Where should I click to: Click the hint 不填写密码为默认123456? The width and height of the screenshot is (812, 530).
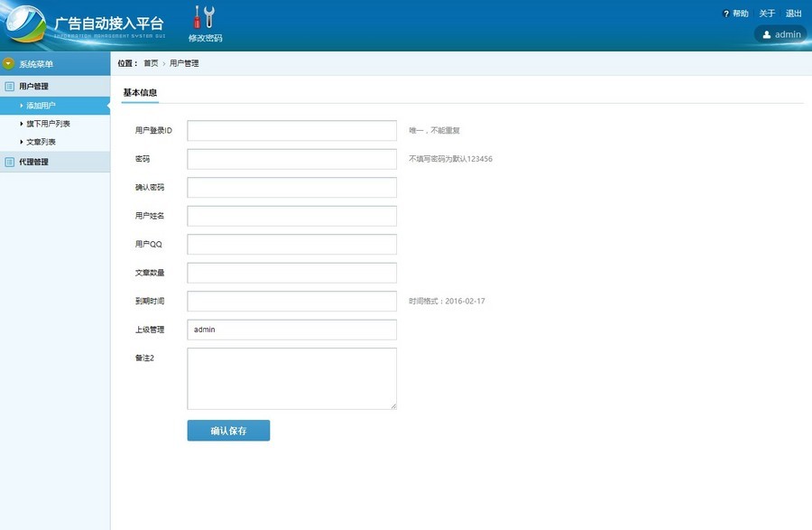[x=450, y=159]
